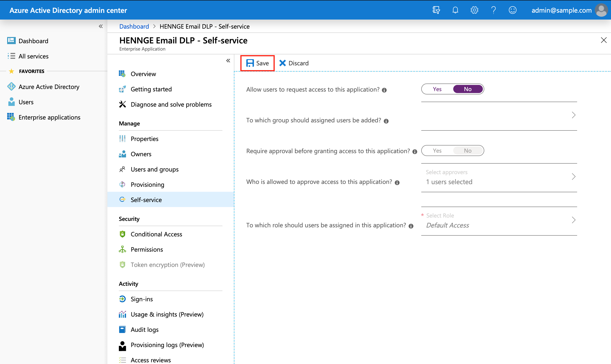611x364 pixels.
Task: Click info icon beside require approval question
Action: (415, 151)
